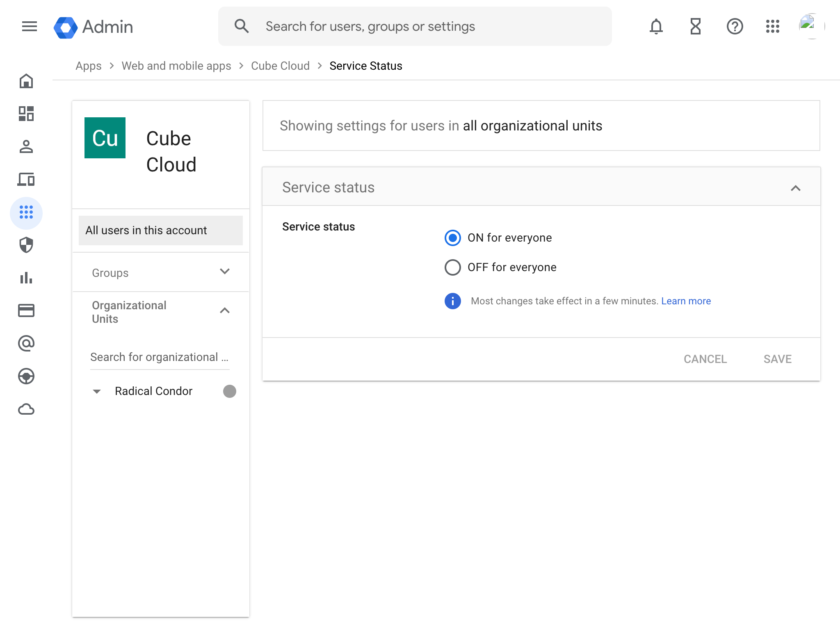Image resolution: width=840 pixels, height=630 pixels.
Task: Go to Cube Cloud breadcrumb
Action: coord(280,66)
